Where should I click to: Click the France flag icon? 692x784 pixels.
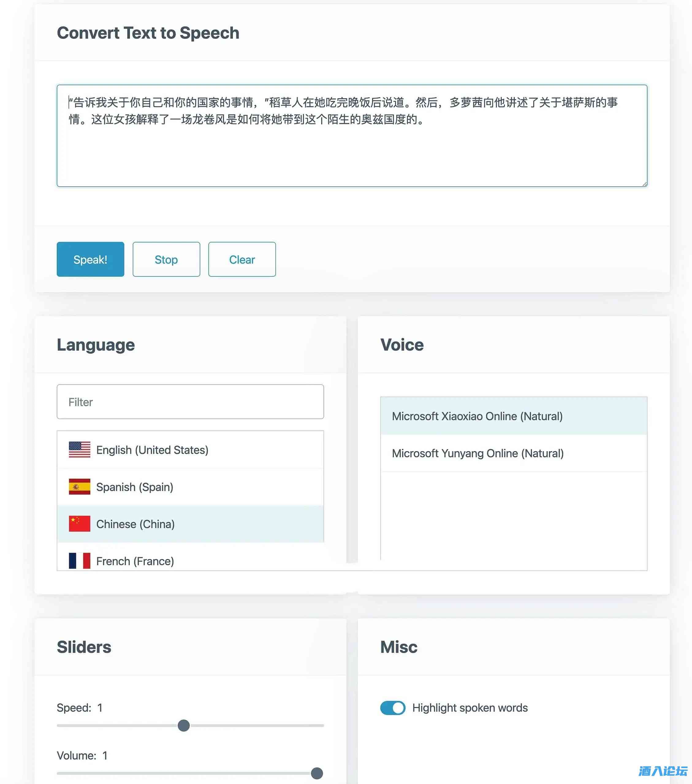pos(79,561)
